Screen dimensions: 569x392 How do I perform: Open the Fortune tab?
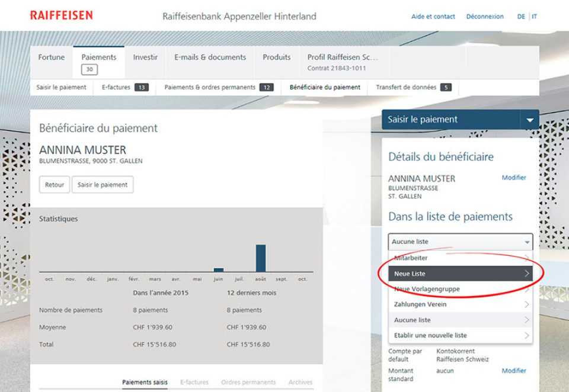(52, 57)
